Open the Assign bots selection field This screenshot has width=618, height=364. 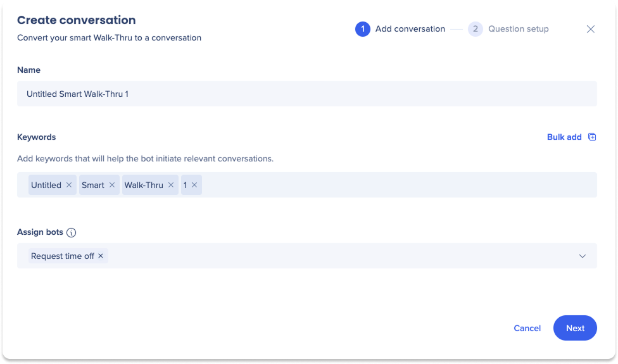pos(306,256)
